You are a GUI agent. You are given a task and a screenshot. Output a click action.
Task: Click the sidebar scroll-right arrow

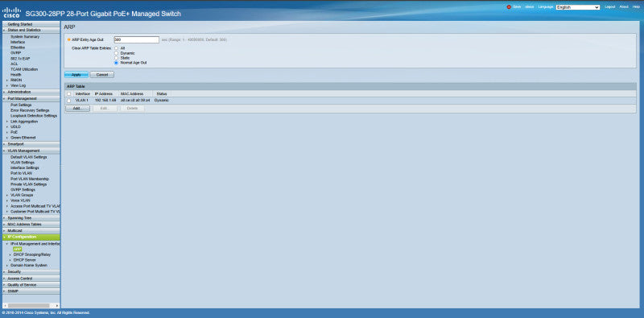click(57, 306)
